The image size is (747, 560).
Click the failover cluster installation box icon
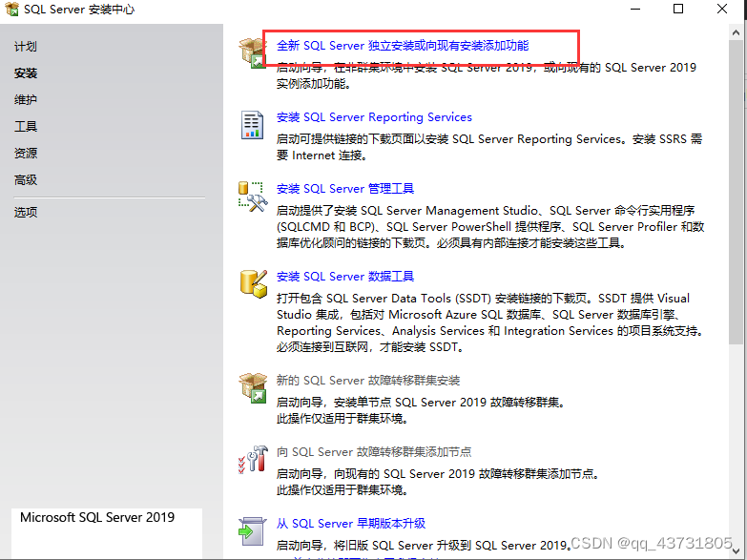click(253, 388)
